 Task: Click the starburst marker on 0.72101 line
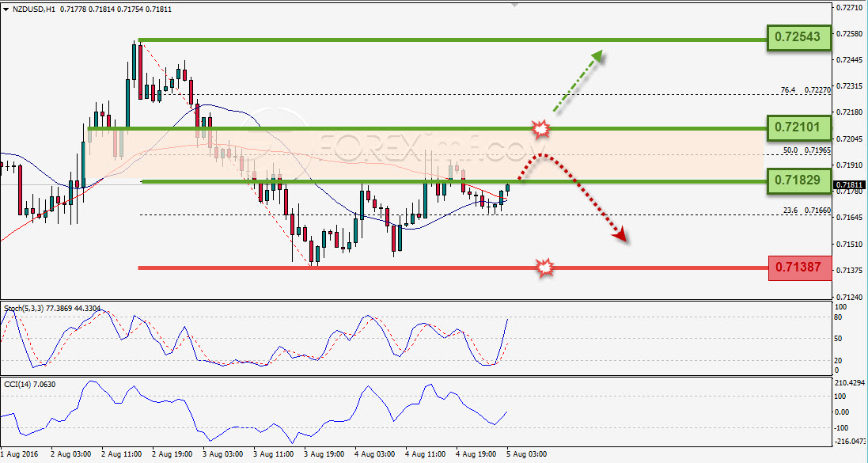tap(541, 129)
